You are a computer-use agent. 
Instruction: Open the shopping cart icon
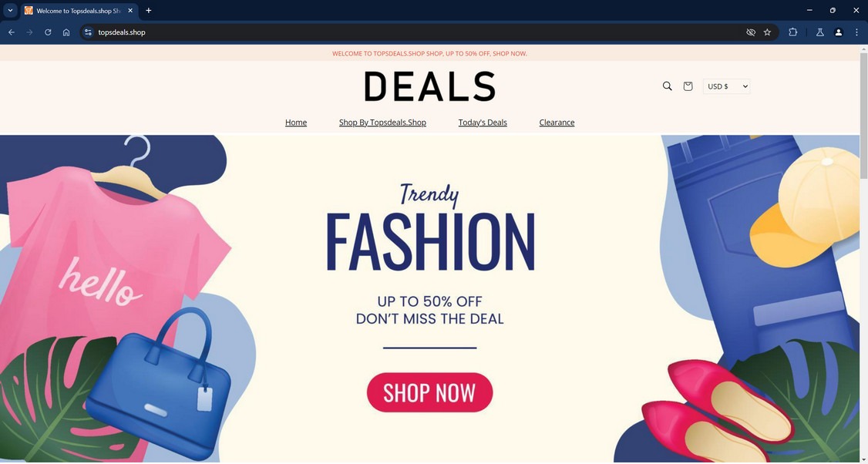click(688, 86)
